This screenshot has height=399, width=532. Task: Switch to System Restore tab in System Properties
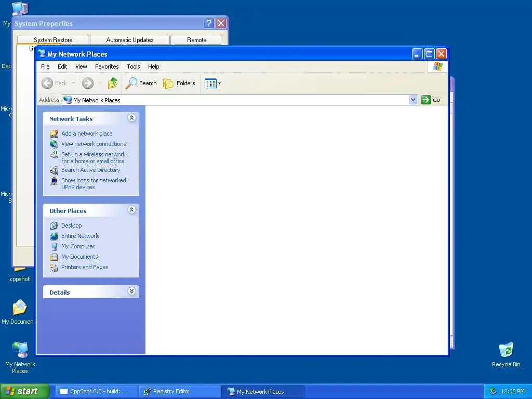tap(53, 39)
